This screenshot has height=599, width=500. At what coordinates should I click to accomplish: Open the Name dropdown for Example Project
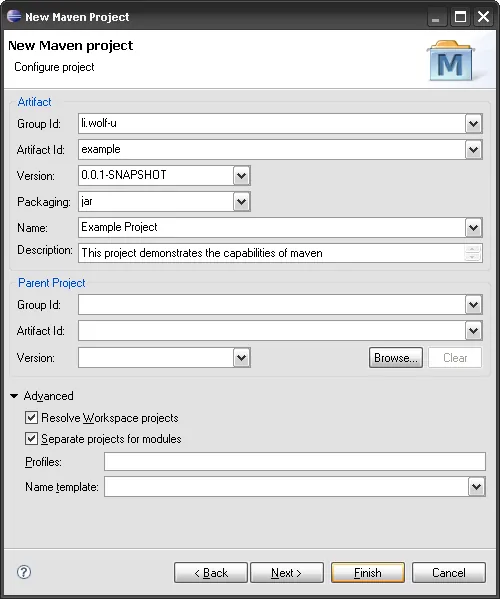point(473,228)
